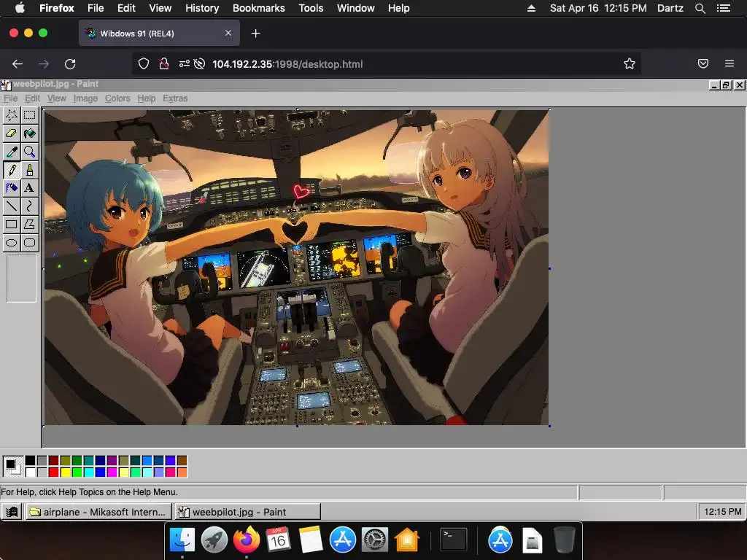Screen dimensions: 747x560
Task: Select the Curve tool
Action: (x=29, y=206)
